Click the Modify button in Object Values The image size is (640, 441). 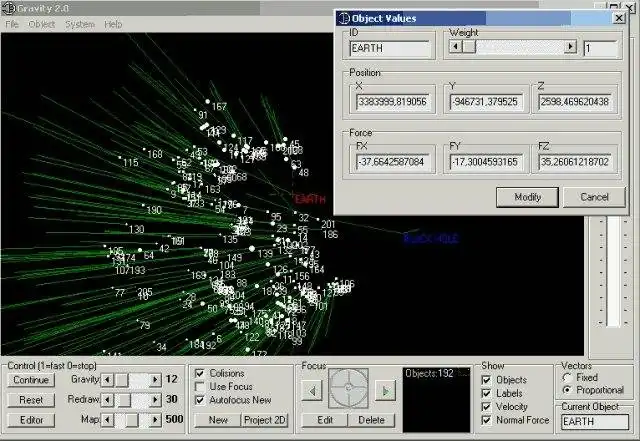tap(527, 197)
